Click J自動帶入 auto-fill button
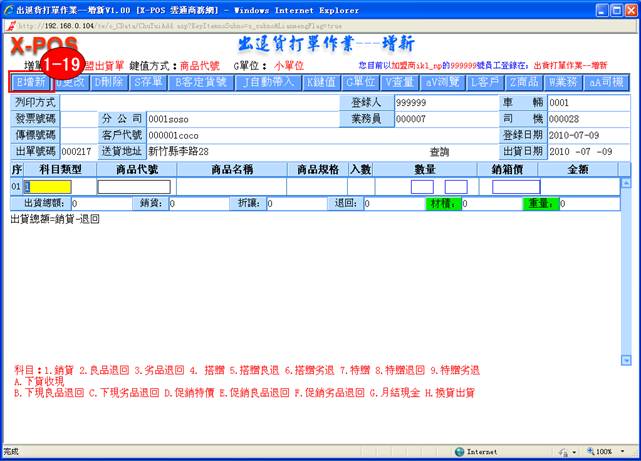This screenshot has width=641, height=461. pyautogui.click(x=268, y=81)
